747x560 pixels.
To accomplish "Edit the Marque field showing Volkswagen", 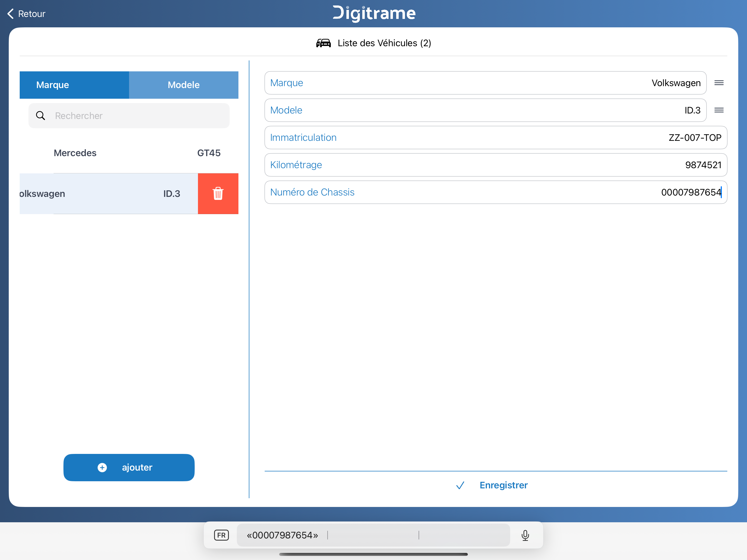I will [x=485, y=83].
